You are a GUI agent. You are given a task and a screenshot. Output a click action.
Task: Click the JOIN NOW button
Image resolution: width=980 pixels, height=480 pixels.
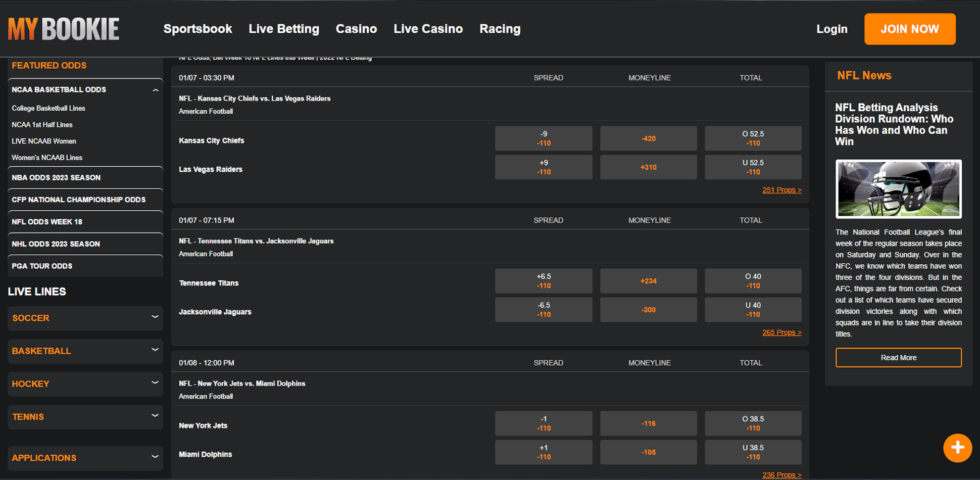point(910,29)
